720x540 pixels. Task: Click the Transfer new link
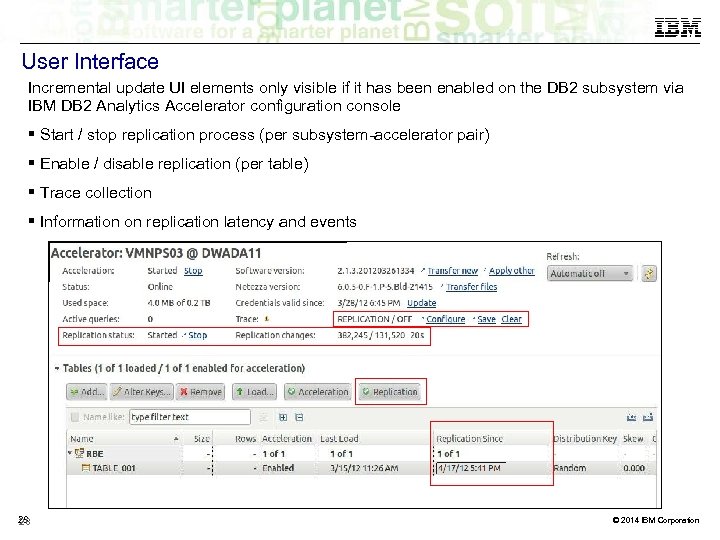(x=453, y=270)
